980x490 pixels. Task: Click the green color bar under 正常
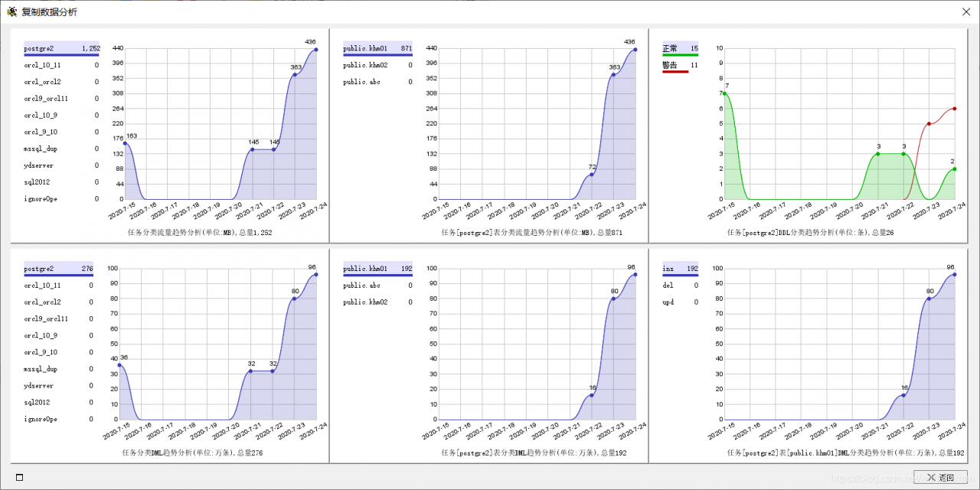click(x=680, y=55)
